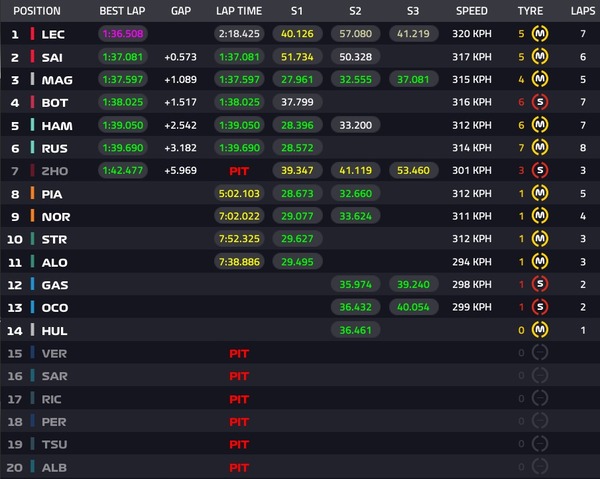
Task: Click Zhou's soft tyre icon
Action: click(540, 170)
